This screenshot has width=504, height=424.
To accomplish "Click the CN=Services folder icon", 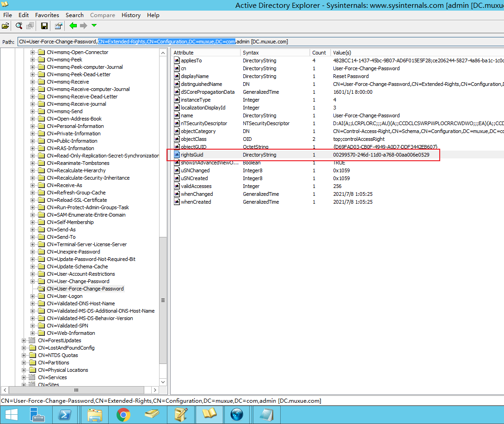I will point(32,377).
